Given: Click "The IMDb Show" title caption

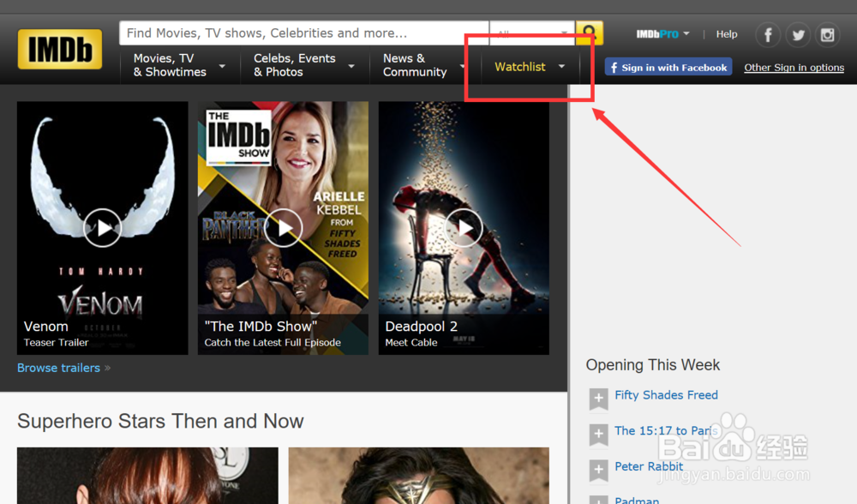Looking at the screenshot, I should coord(261,327).
